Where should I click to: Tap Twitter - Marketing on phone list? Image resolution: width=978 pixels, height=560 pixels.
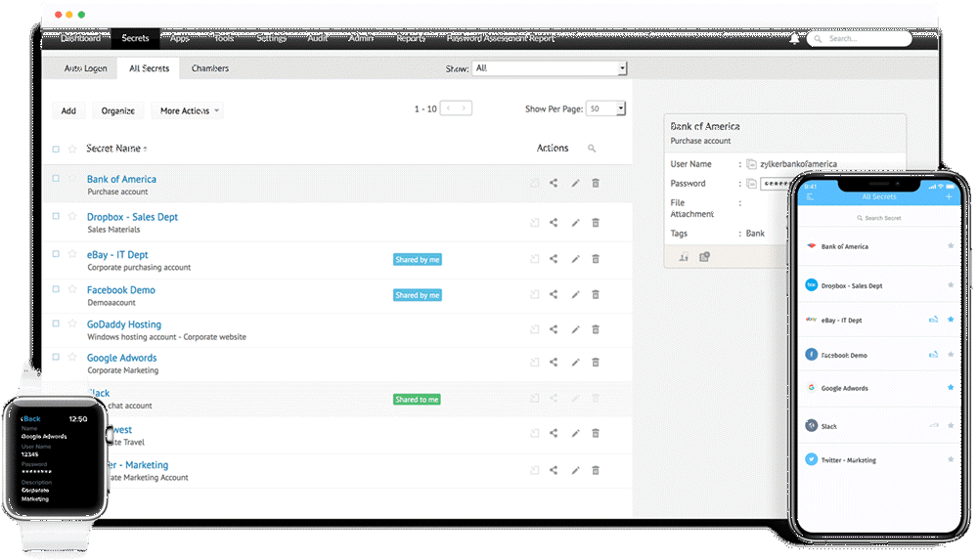[x=879, y=459]
